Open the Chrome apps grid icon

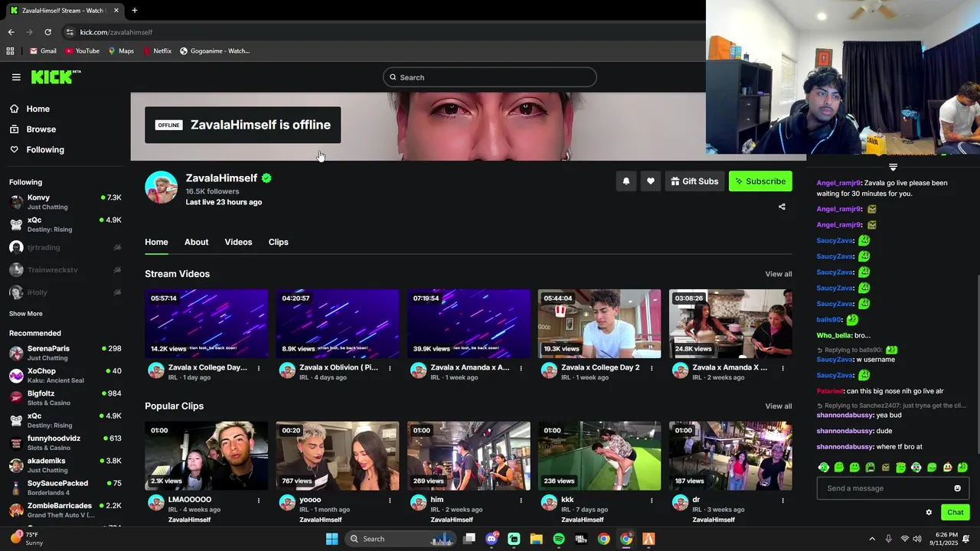(10, 51)
